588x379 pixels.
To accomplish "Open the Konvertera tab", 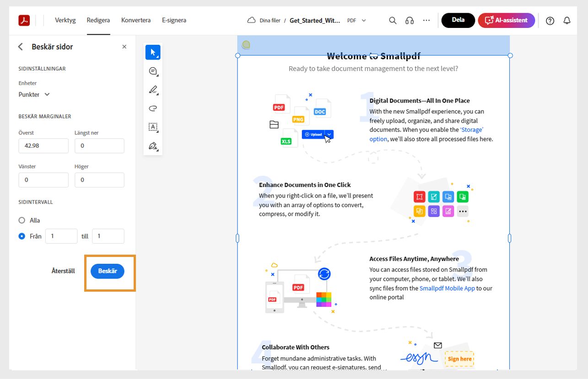I will point(136,20).
